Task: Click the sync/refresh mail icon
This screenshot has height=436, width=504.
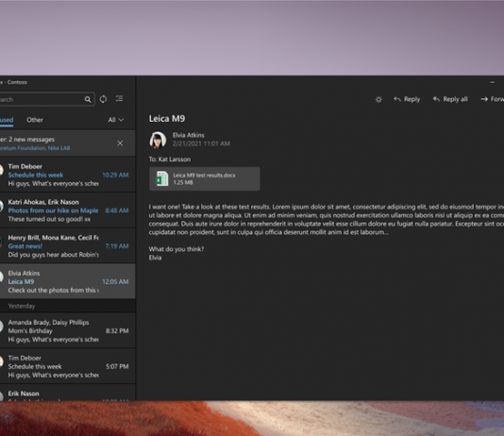Action: [103, 99]
